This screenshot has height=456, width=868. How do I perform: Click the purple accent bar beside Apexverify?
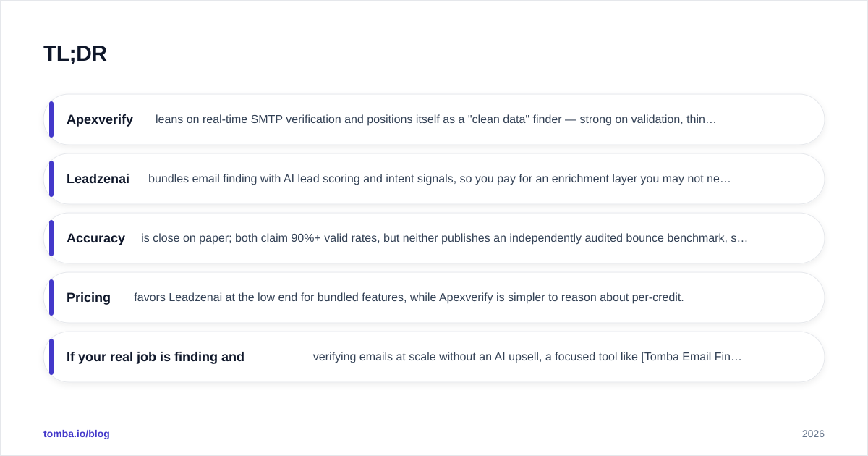pos(51,119)
